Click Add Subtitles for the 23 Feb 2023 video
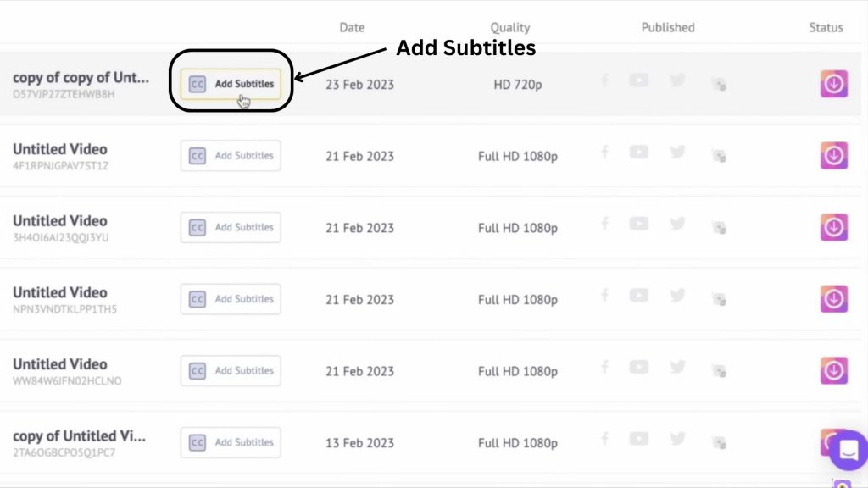Viewport: 868px width, 488px height. (231, 84)
